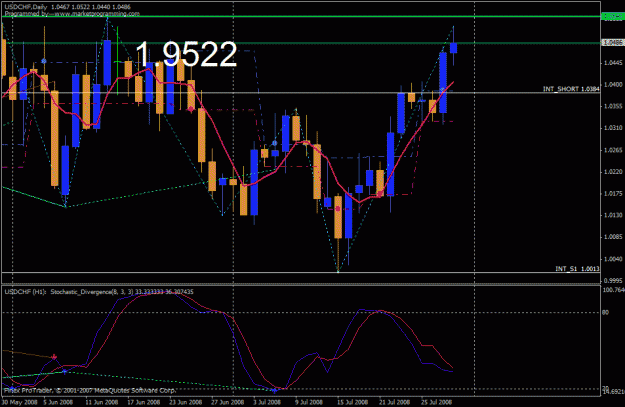
Task: Click the 1.0130 price axis value
Action: [613, 215]
